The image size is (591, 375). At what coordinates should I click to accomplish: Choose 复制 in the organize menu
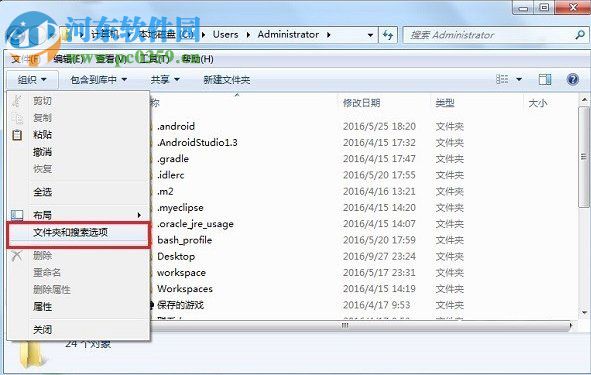pos(42,118)
